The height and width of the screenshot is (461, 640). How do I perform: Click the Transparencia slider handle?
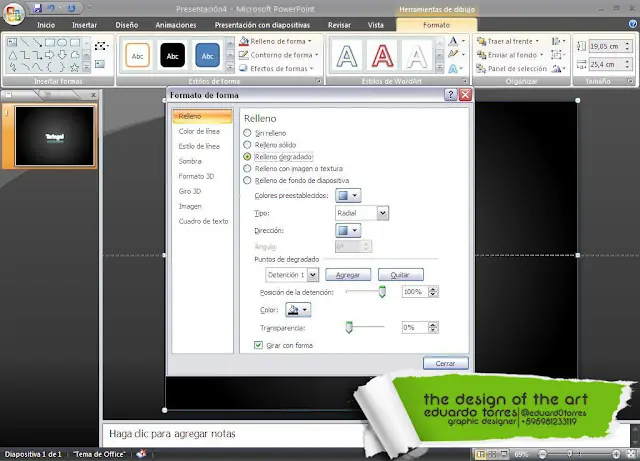pyautogui.click(x=349, y=327)
